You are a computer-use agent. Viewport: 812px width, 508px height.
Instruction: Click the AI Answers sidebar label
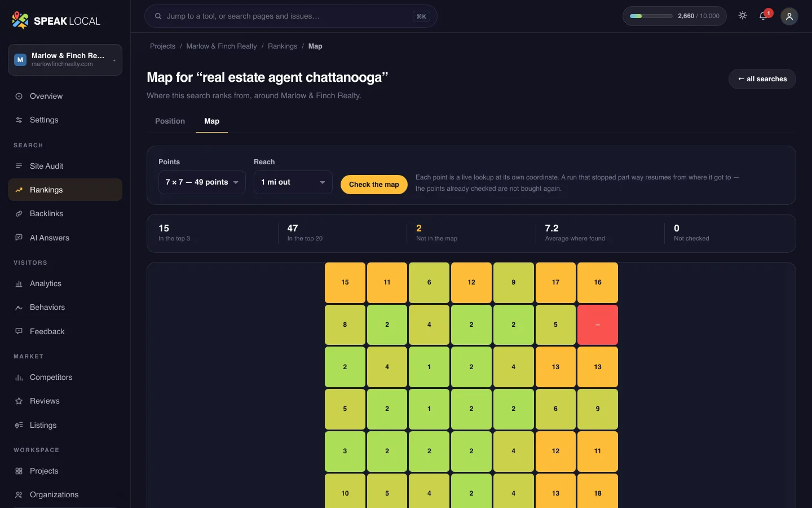[x=50, y=238]
